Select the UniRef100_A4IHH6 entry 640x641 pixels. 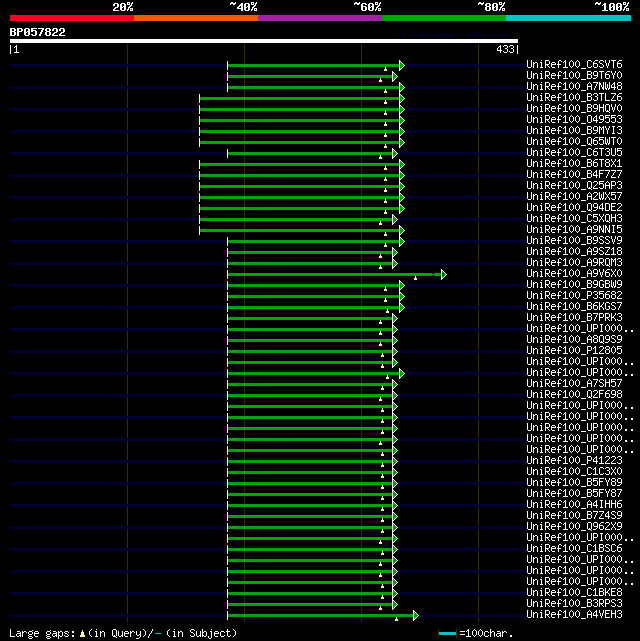point(574,505)
